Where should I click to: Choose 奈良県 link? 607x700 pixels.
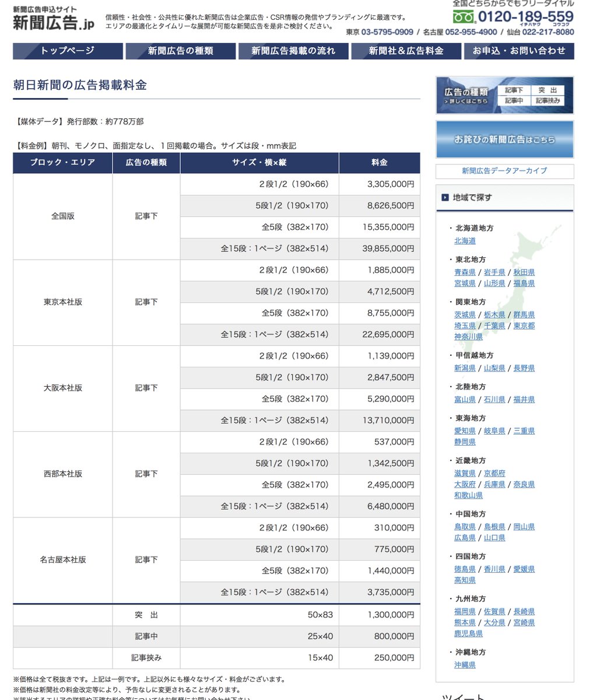(524, 485)
